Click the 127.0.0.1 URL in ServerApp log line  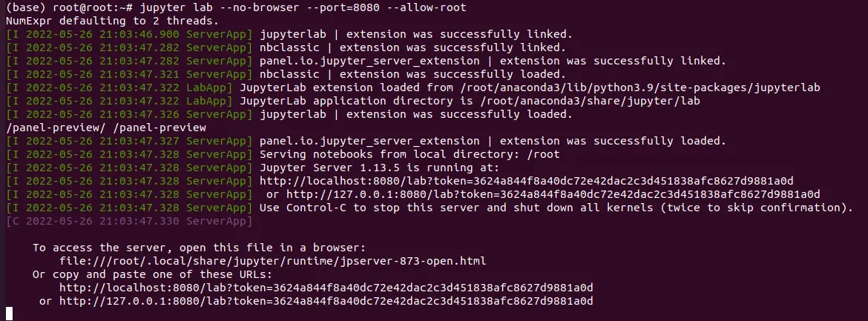tap(553, 194)
